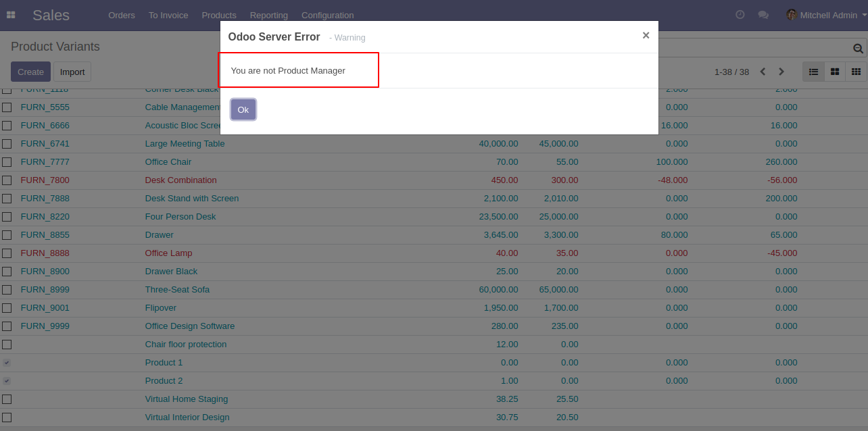Click the 3,300.00 cost cell
The height and width of the screenshot is (431, 868).
pos(561,234)
